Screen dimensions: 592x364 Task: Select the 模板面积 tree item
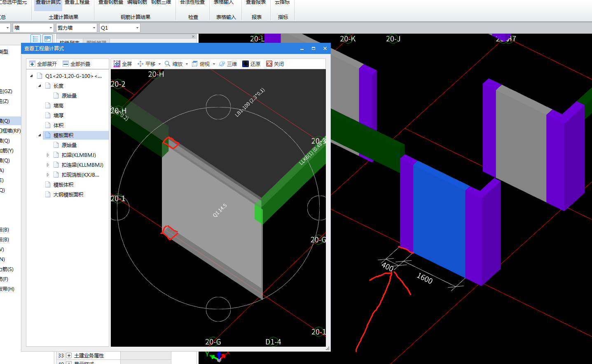(x=63, y=135)
